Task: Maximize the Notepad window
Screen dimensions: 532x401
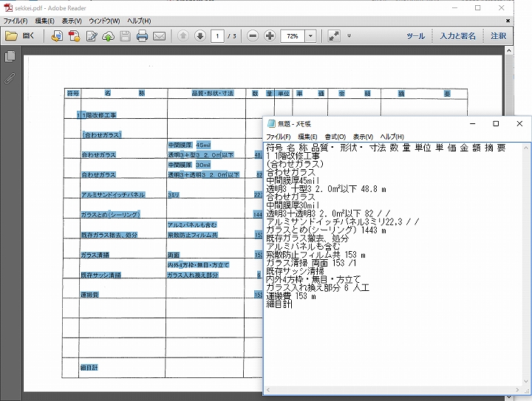Action: [496, 124]
